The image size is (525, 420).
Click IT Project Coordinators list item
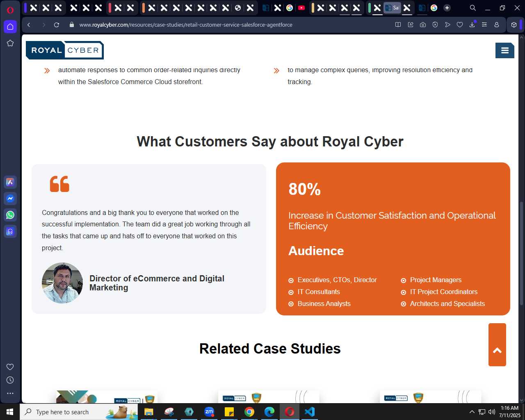(x=444, y=292)
